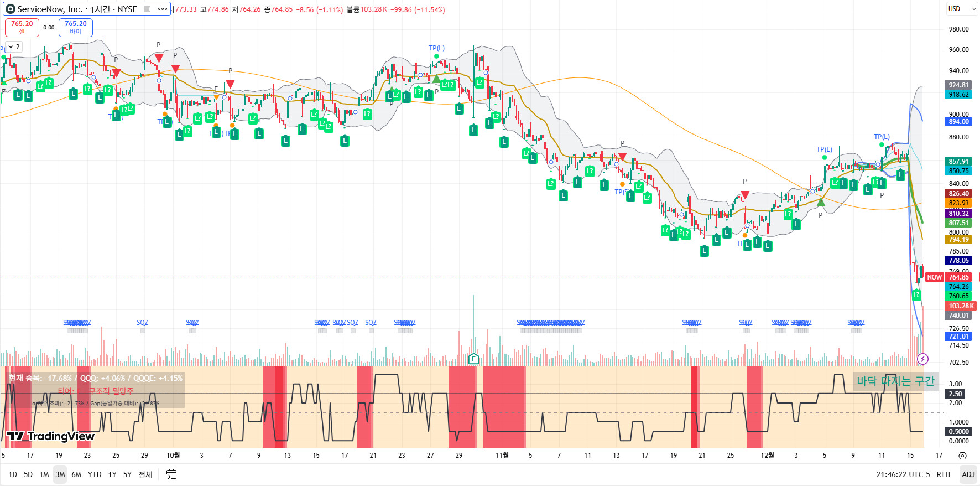980x486 pixels.
Task: Click the red down-triangle signal near October 7
Action: point(230,84)
